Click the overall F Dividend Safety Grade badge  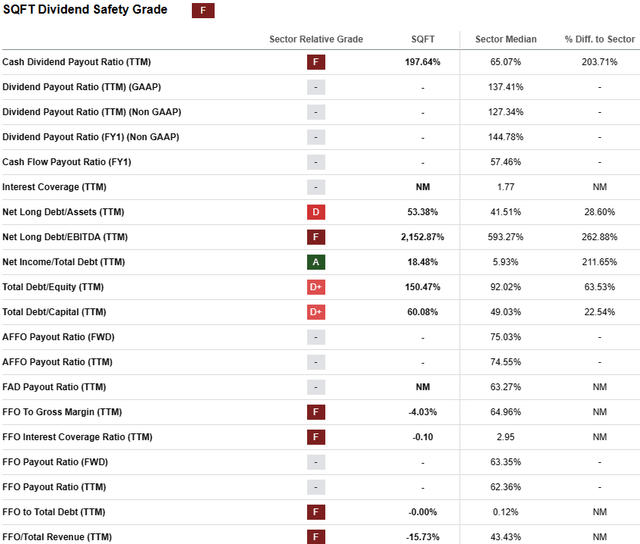203,11
